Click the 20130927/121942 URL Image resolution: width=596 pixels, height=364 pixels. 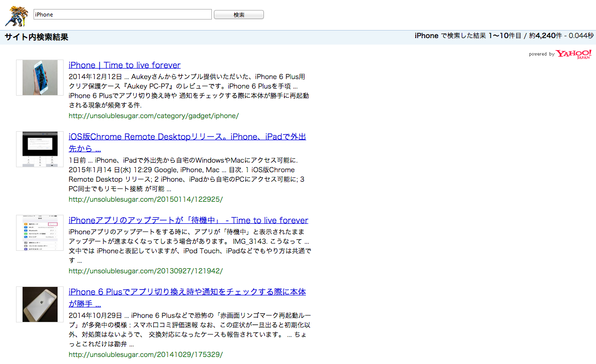(x=146, y=271)
